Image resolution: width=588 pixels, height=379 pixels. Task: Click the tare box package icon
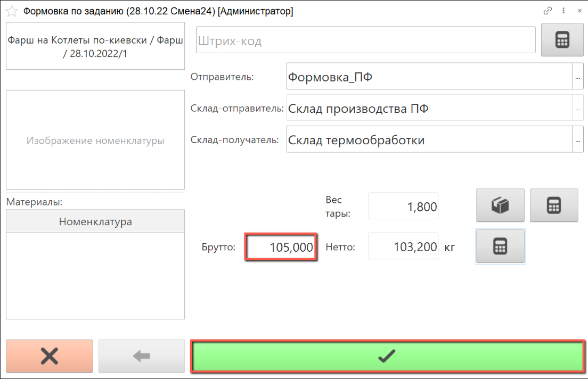point(500,205)
